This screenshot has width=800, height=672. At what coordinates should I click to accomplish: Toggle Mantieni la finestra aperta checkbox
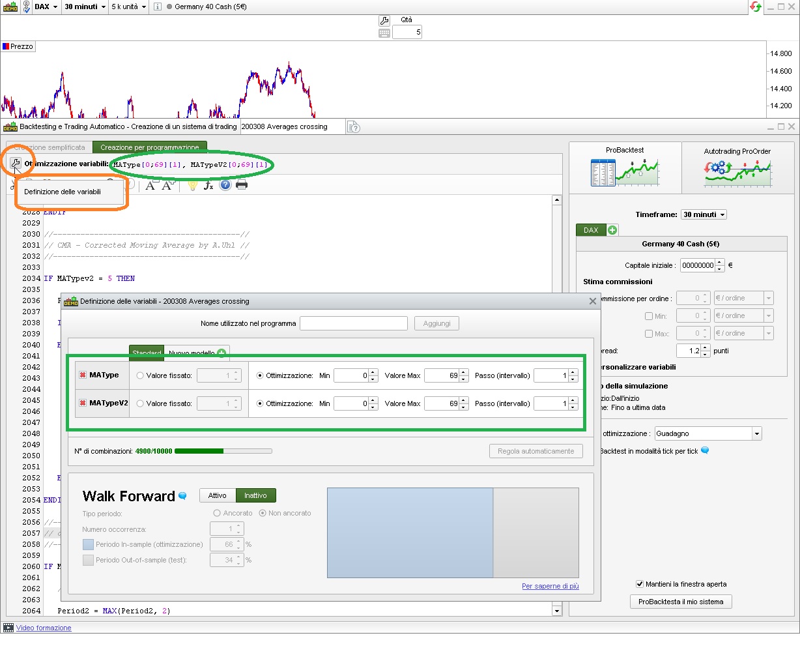click(640, 584)
